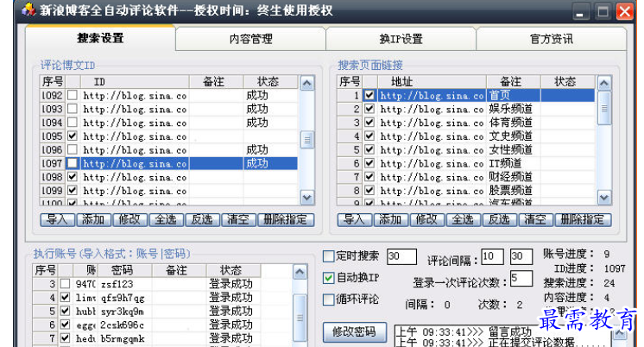Screen dimensions: 644x347
Task: Click 修改 under the 评论博文ID list
Action: 129,220
